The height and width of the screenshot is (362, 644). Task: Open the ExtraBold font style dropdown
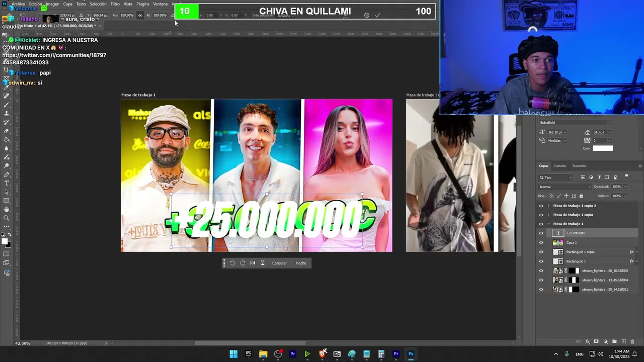click(576, 122)
